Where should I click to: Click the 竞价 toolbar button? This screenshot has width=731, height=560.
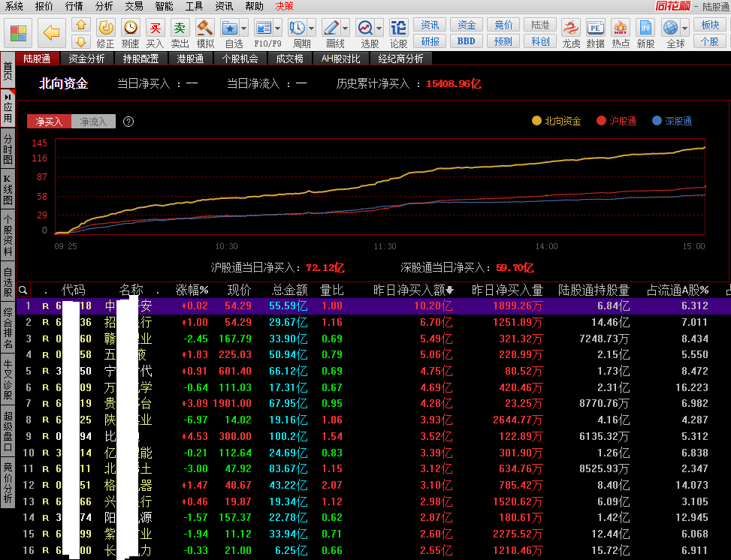pos(503,25)
